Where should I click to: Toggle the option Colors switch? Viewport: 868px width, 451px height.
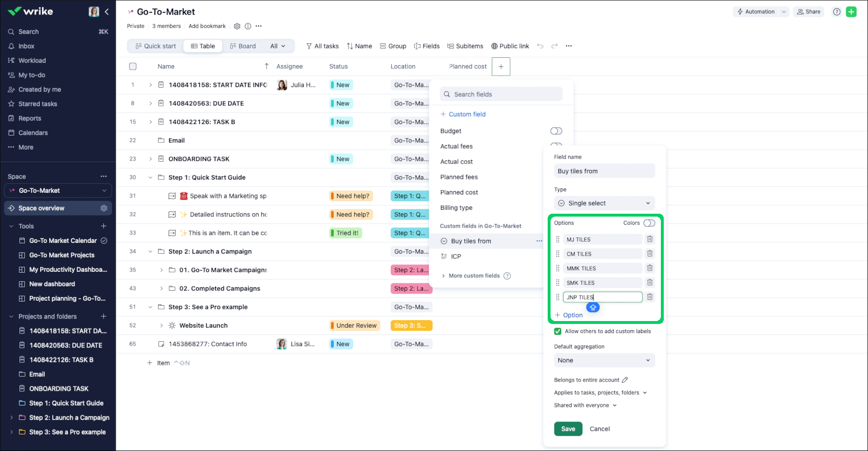point(649,223)
